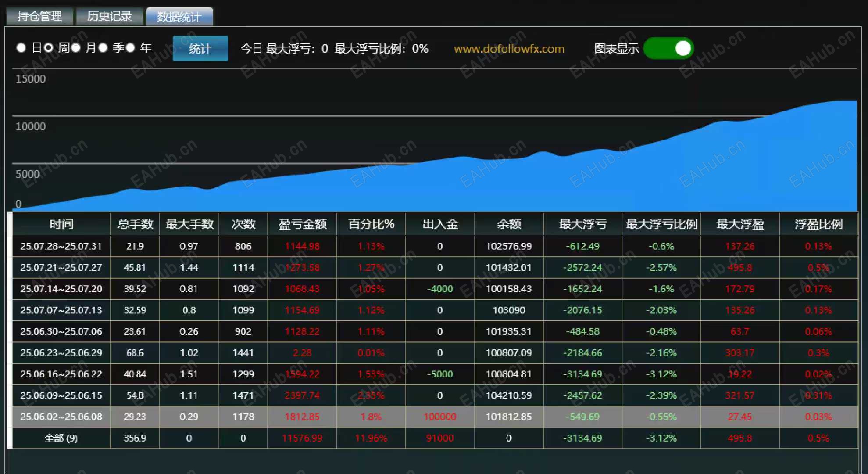This screenshot has width=868, height=474.
Task: Select the 25.06.16~25.06.22 week row
Action: click(61, 374)
